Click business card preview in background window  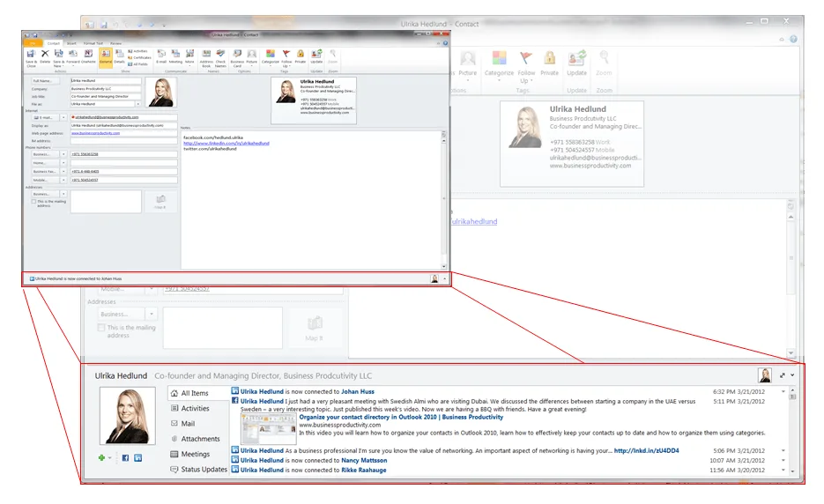pos(572,144)
